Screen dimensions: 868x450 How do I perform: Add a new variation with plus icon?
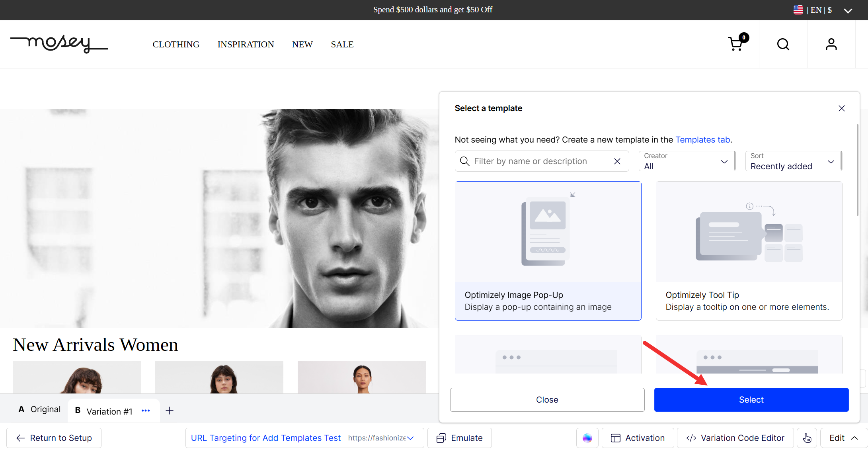pyautogui.click(x=170, y=411)
